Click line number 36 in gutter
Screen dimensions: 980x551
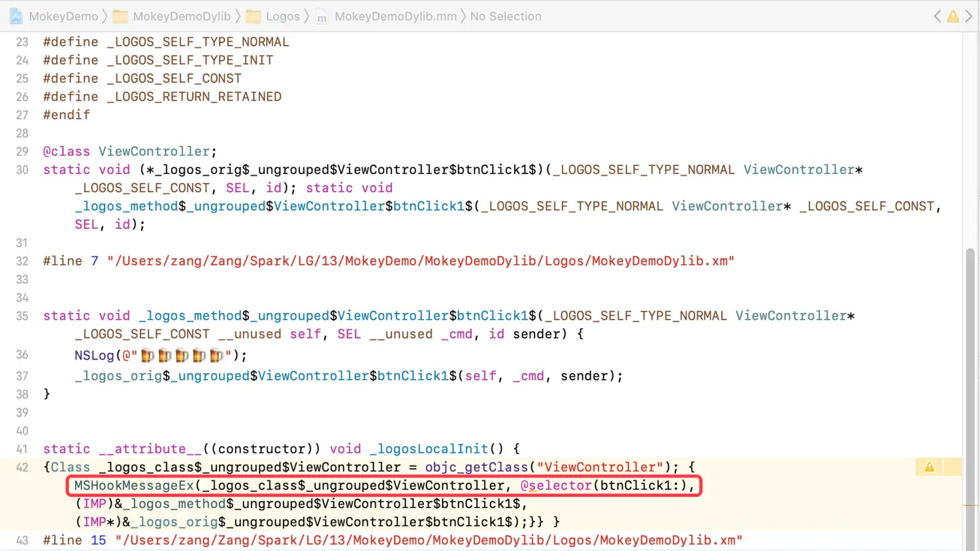coord(22,354)
